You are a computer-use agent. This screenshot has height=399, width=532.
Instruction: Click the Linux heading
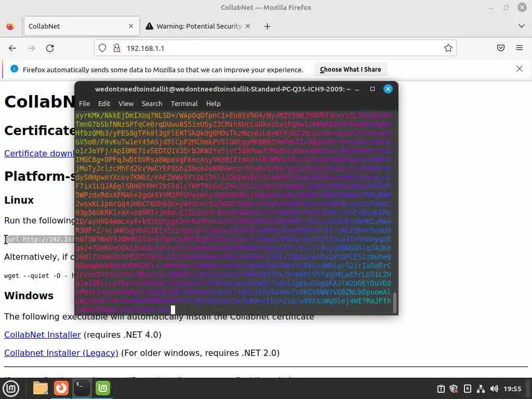click(x=19, y=200)
